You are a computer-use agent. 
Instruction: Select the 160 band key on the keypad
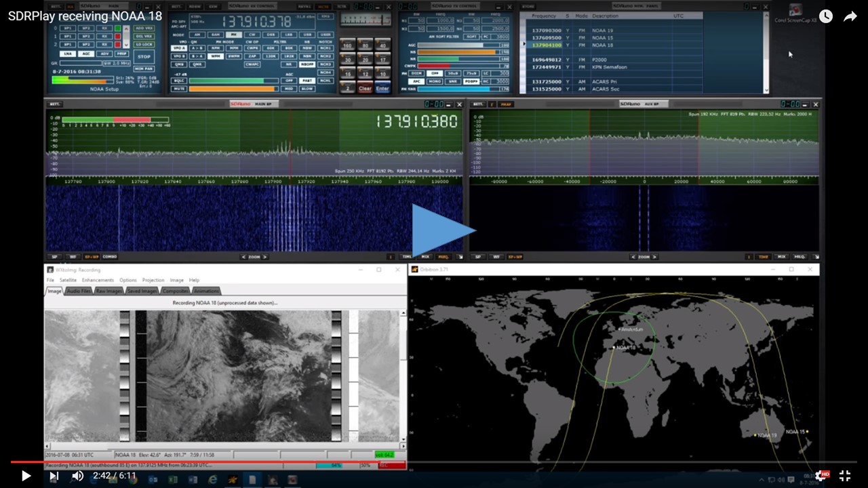click(347, 45)
